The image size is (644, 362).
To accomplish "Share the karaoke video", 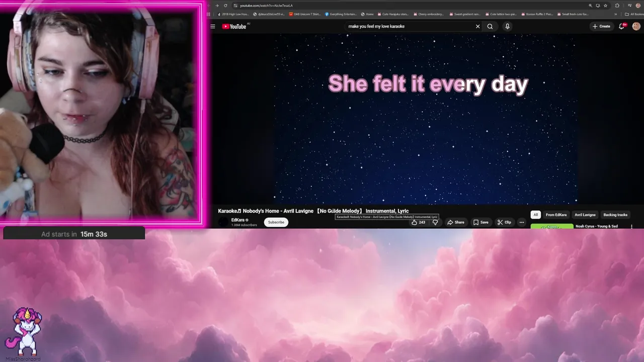I will pos(456,222).
